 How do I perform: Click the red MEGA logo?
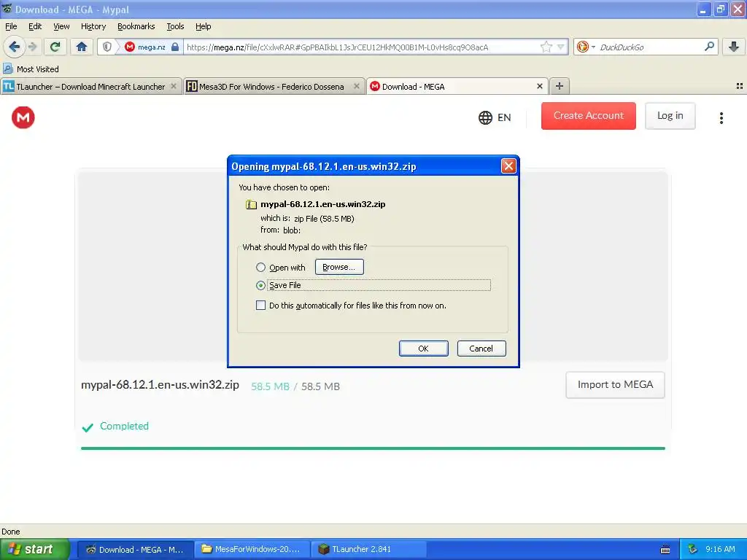23,117
